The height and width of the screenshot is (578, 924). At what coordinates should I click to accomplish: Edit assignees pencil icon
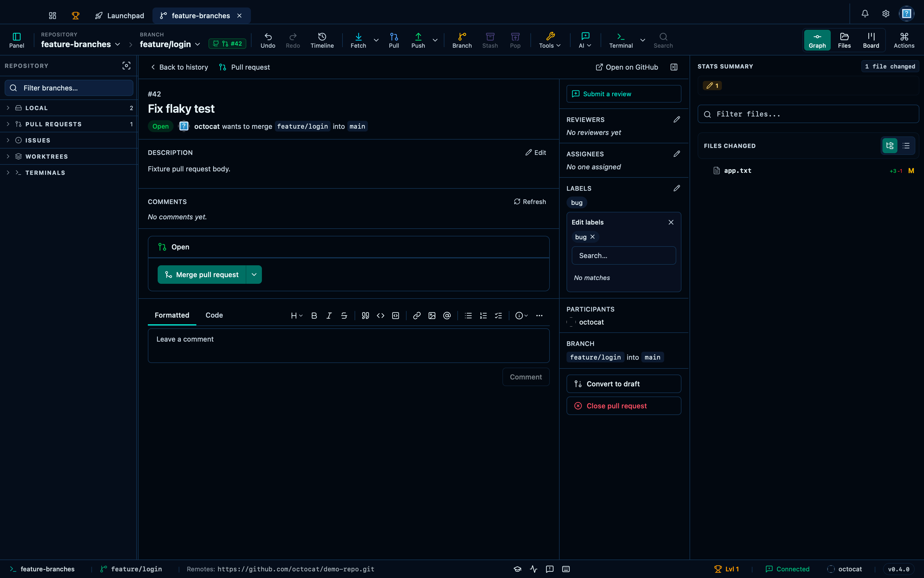click(x=677, y=154)
